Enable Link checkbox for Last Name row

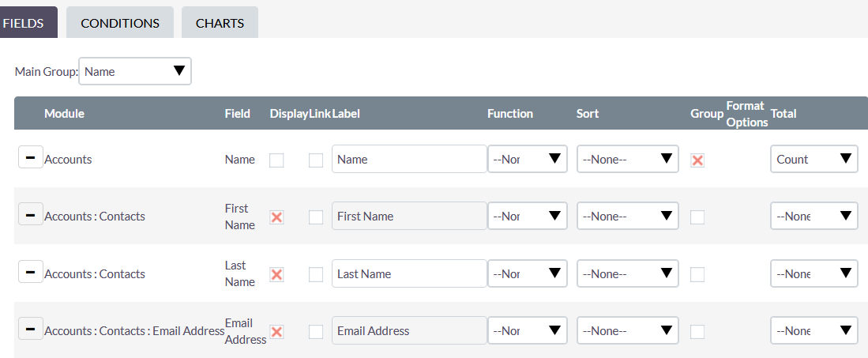pos(316,275)
